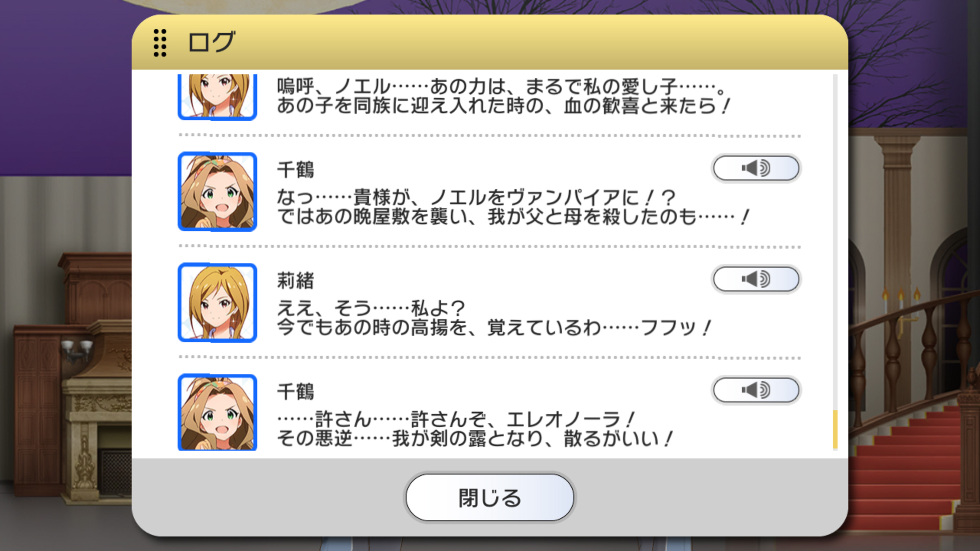Click the yellow scrollbar thumb

click(x=835, y=429)
